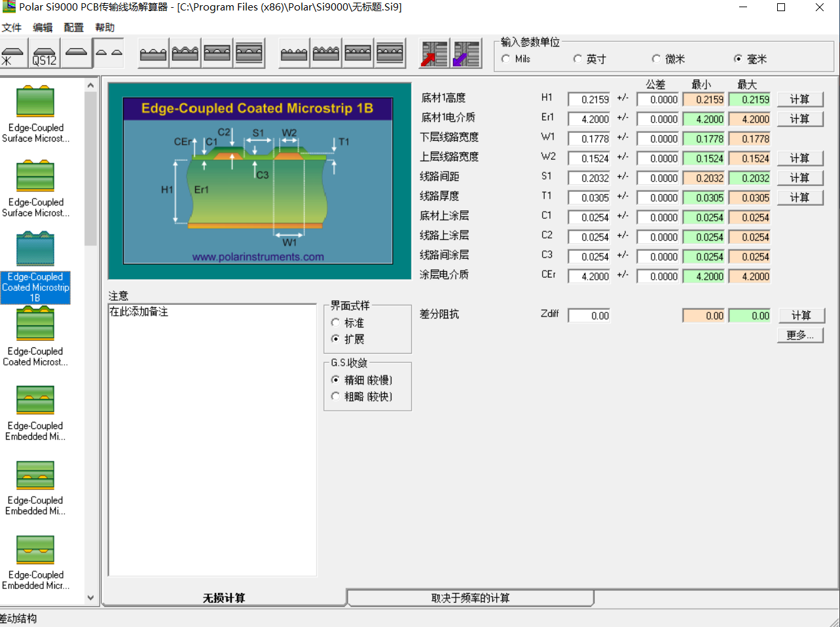Click the C2 value field

tap(589, 237)
